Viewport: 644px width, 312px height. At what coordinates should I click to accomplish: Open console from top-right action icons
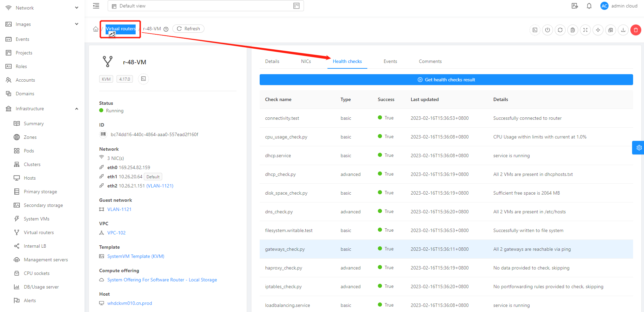(535, 30)
